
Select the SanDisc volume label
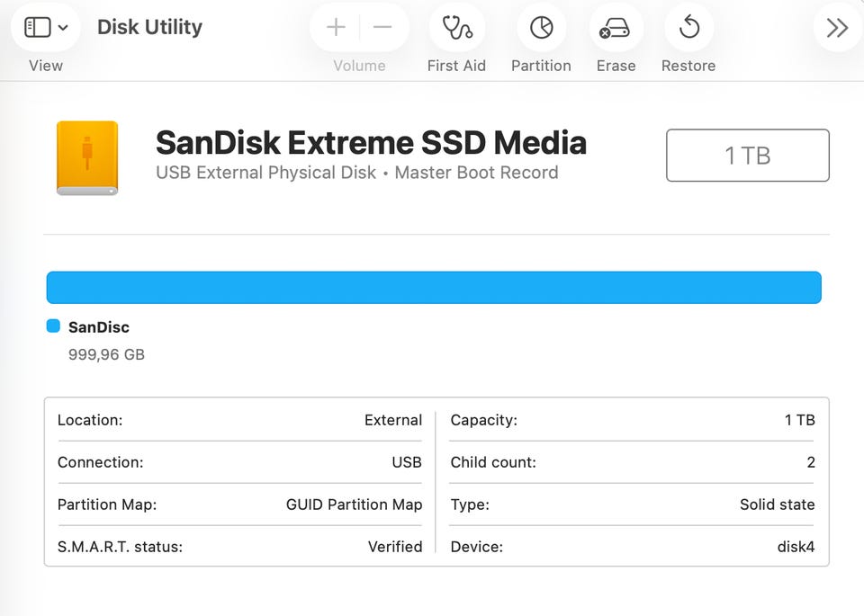(99, 327)
